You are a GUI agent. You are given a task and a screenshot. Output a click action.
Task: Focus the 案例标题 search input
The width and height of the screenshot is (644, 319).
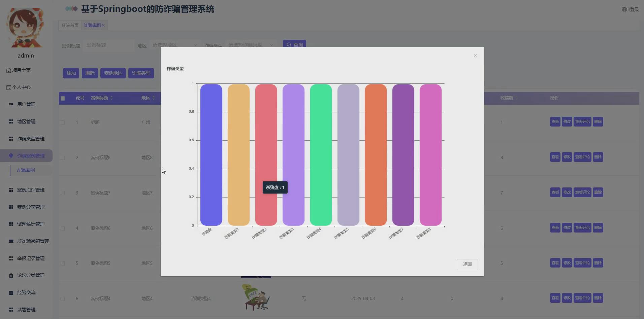(108, 44)
